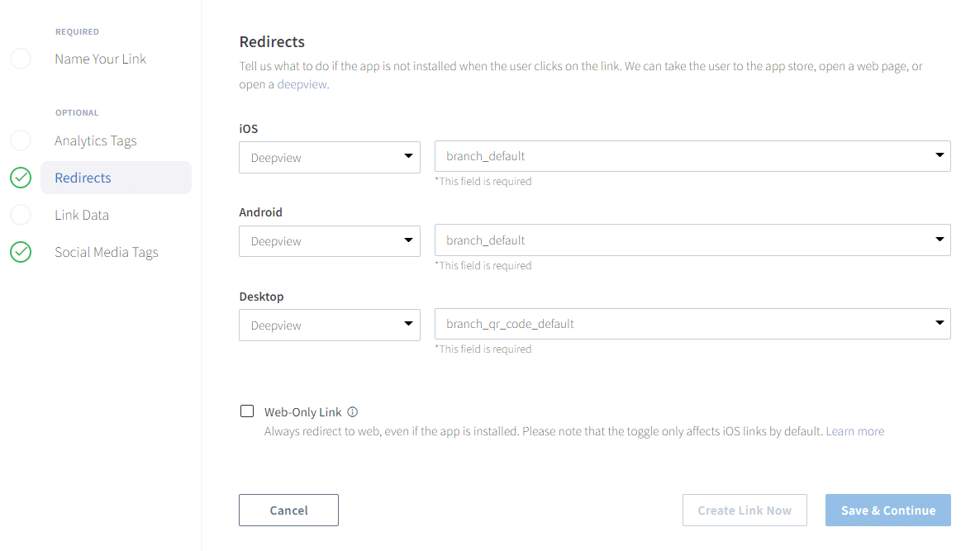Open the Learn more link
The height and width of the screenshot is (551, 980).
(x=855, y=430)
